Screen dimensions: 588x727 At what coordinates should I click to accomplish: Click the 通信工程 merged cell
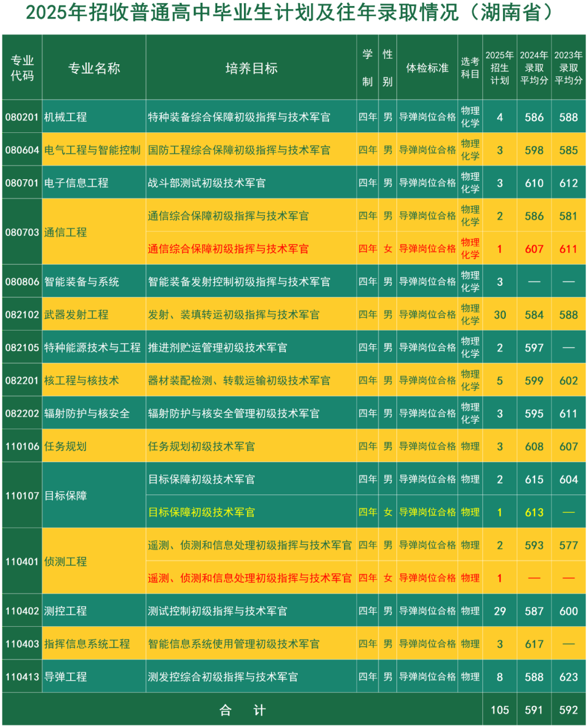(94, 232)
